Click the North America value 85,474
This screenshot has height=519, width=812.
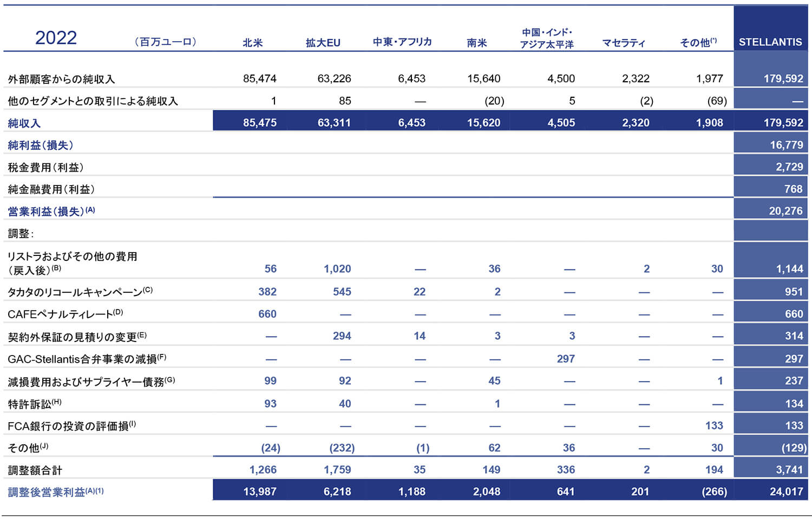click(260, 78)
